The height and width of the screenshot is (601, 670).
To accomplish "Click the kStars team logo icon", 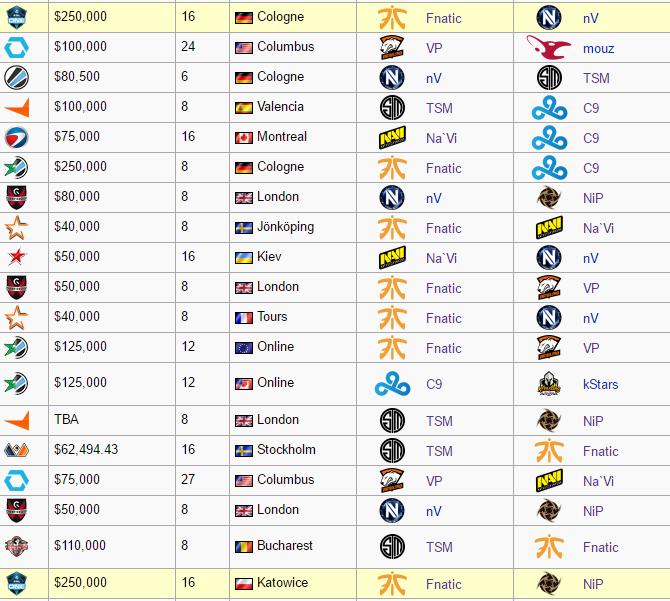I will pos(549,383).
